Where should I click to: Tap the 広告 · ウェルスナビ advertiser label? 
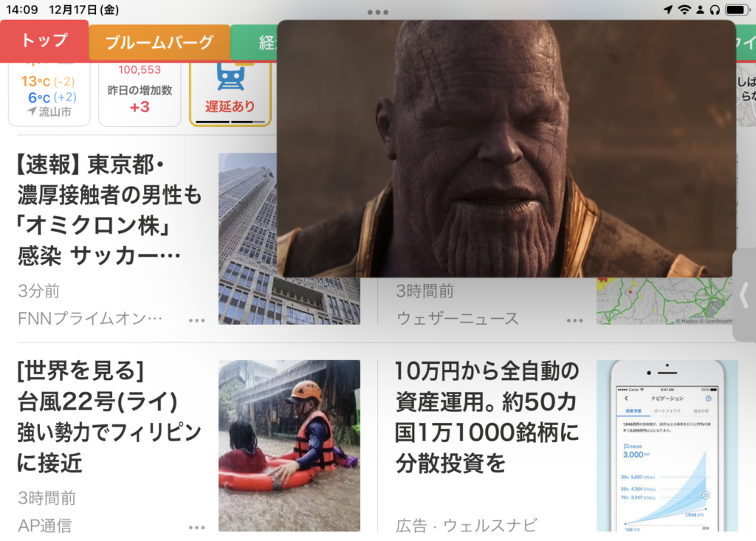click(467, 526)
